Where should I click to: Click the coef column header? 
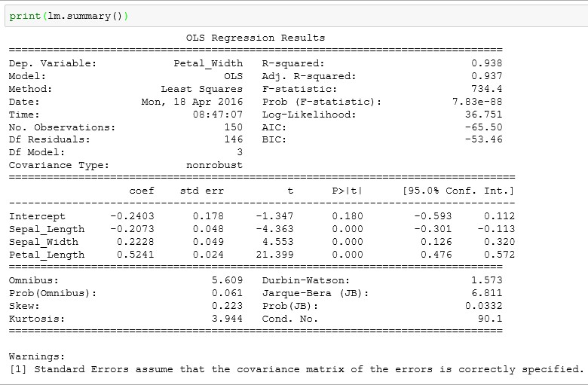(x=141, y=191)
